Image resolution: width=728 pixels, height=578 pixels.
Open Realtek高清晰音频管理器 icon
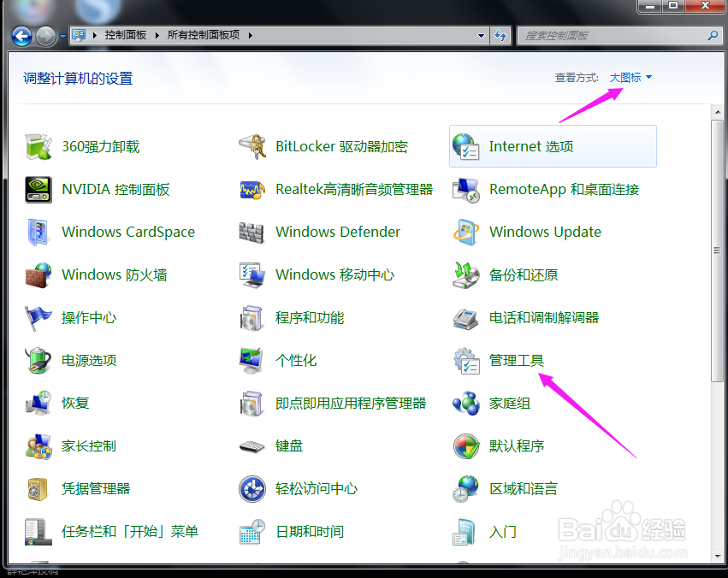tap(252, 189)
